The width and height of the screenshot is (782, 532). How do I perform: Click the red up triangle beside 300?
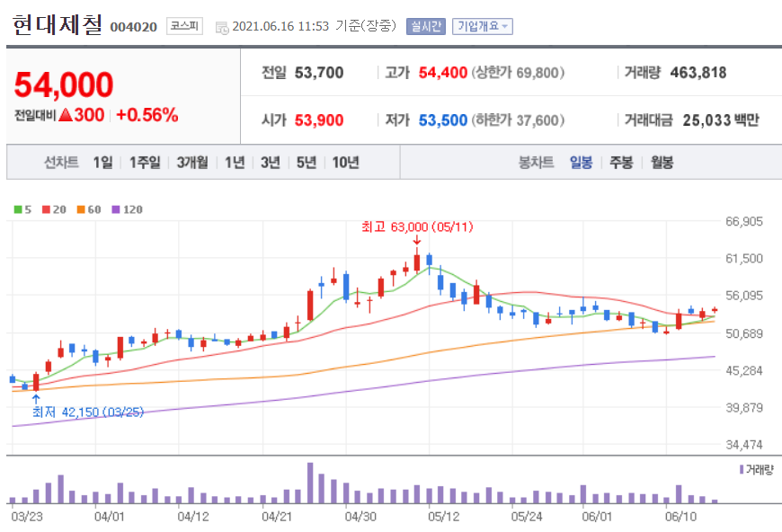click(x=66, y=115)
